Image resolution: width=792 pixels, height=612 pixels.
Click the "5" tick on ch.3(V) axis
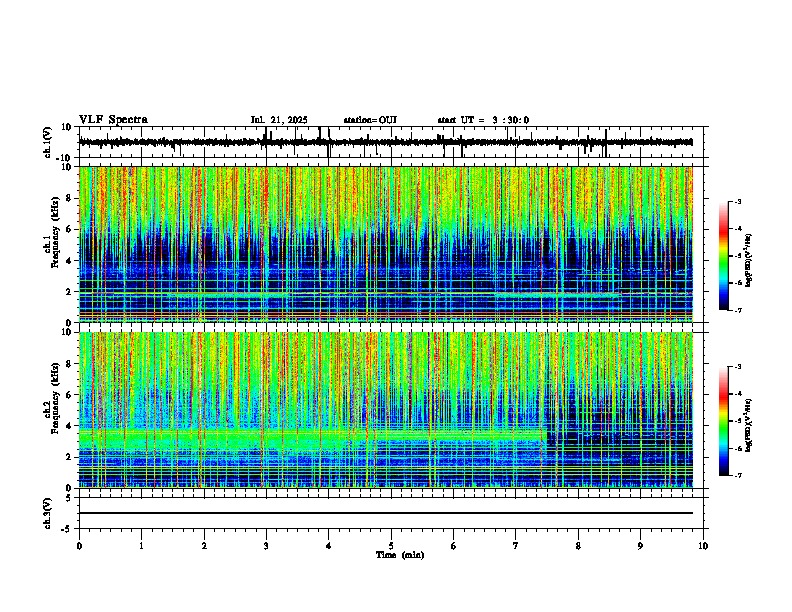tap(70, 497)
